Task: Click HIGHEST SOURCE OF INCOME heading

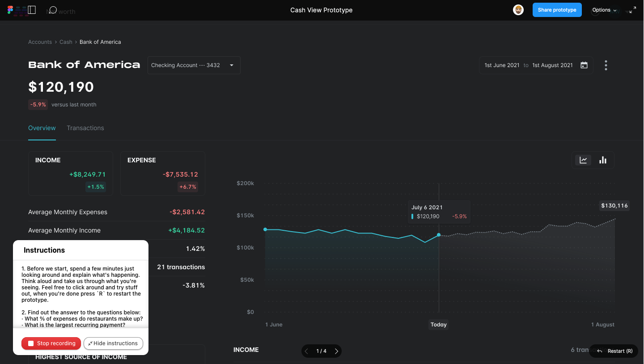Action: click(x=81, y=357)
